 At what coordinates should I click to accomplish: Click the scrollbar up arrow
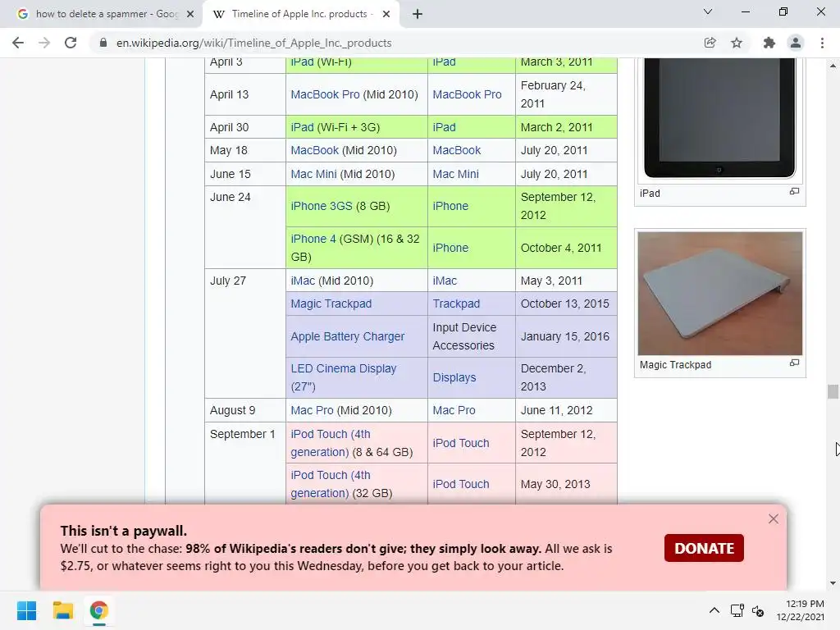[x=833, y=66]
